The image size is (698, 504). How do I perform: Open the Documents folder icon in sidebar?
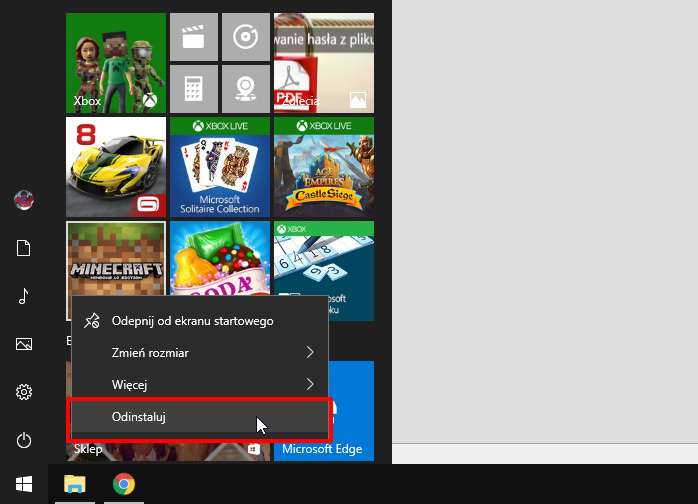[24, 248]
